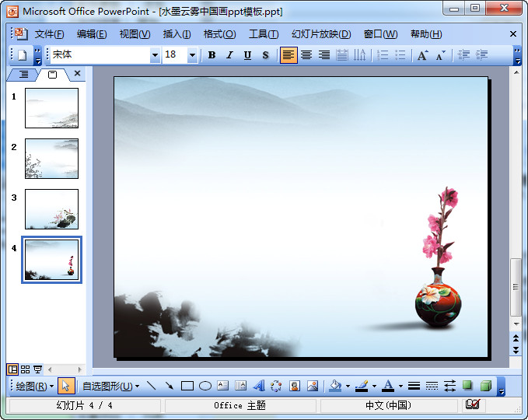The height and width of the screenshot is (420, 528).
Task: Start slide show from current slide
Action: [37, 369]
